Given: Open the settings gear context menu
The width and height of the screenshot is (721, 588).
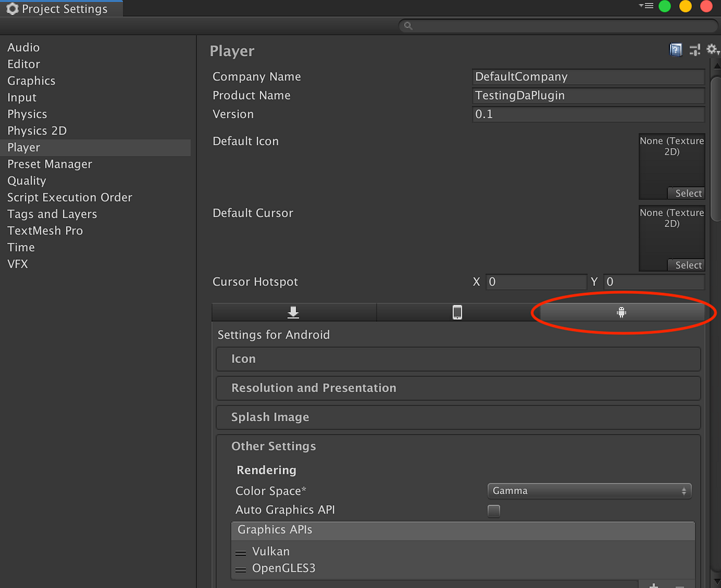Looking at the screenshot, I should [x=712, y=50].
